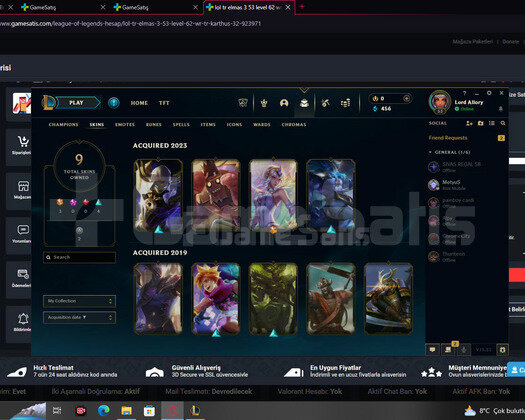Switch to the SKINS collection tab
Viewport: 525px width, 420px height.
click(96, 125)
